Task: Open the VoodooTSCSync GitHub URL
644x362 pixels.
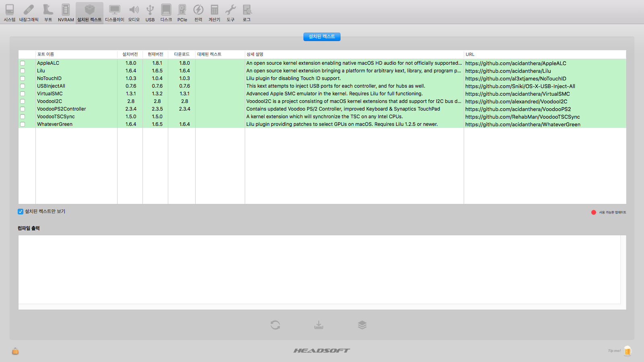Action: point(522,117)
